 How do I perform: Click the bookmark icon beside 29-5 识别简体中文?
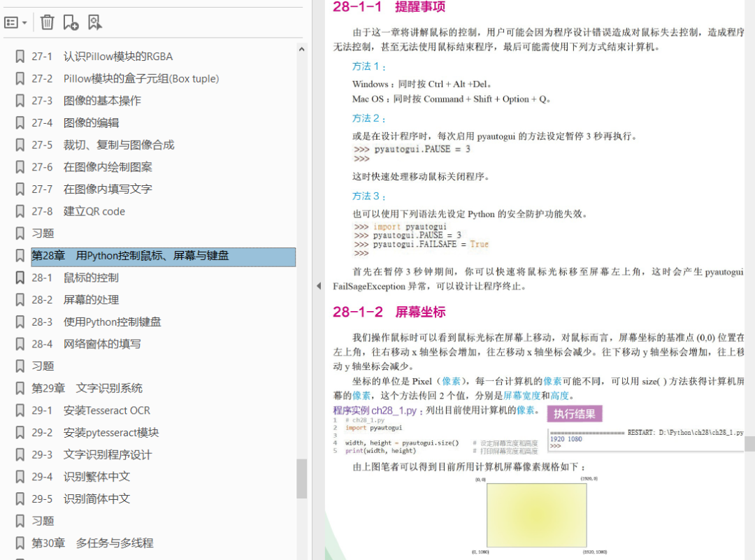(20, 499)
